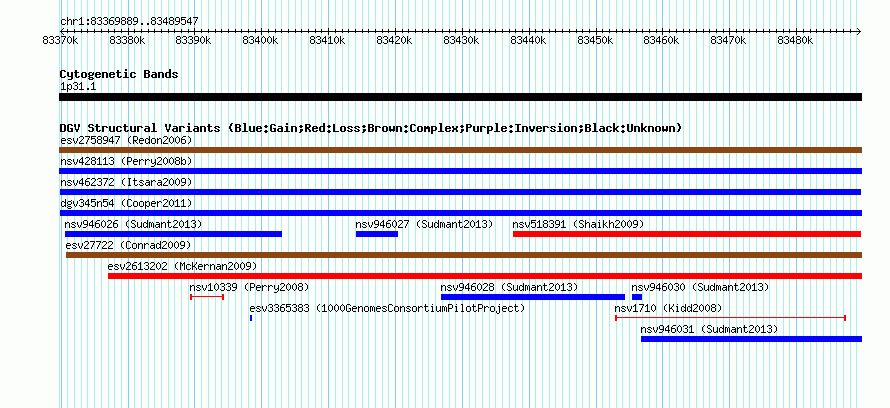This screenshot has width=890, height=408.
Task: Click the nsv946027 (Sudmant2013) label
Action: point(425,224)
